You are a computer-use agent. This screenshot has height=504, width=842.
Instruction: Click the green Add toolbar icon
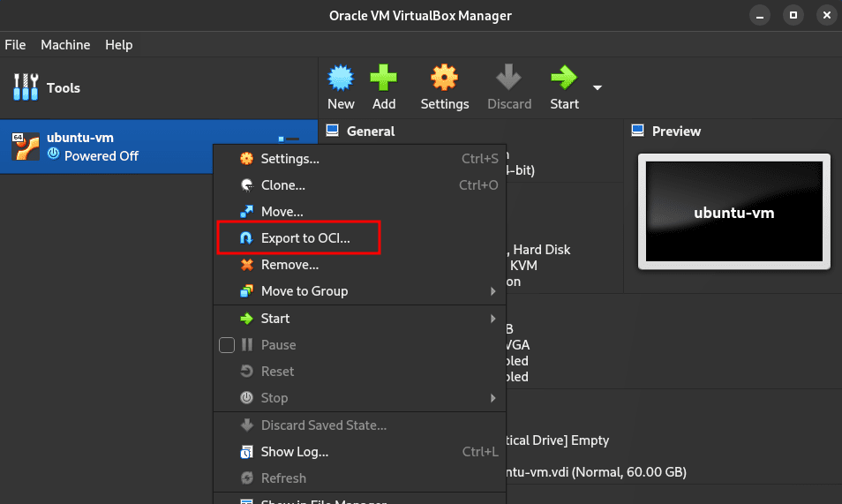(383, 78)
